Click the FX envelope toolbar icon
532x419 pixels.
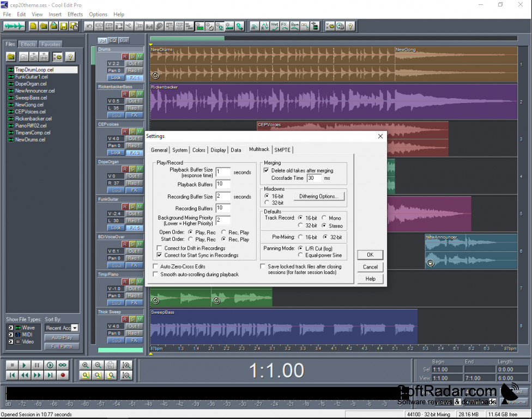click(285, 26)
